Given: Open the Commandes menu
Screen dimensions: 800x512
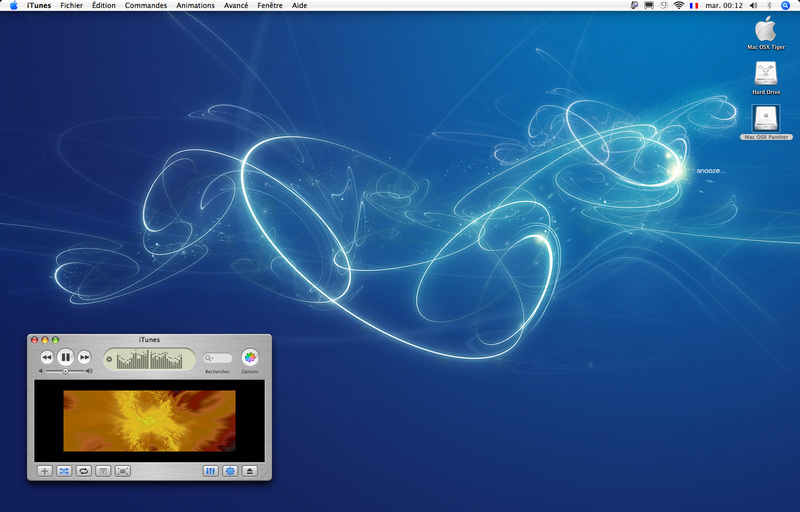Looking at the screenshot, I should pos(146,5).
